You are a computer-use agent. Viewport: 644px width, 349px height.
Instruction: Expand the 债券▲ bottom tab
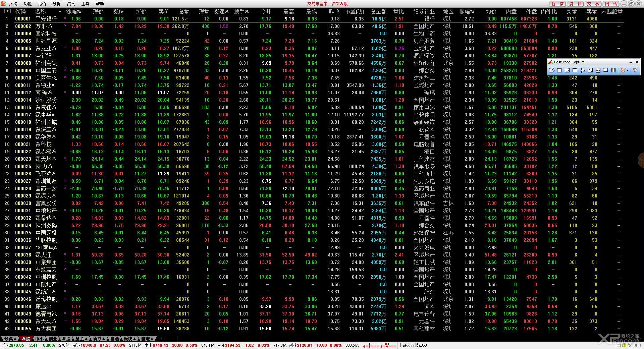pyautogui.click(x=99, y=339)
